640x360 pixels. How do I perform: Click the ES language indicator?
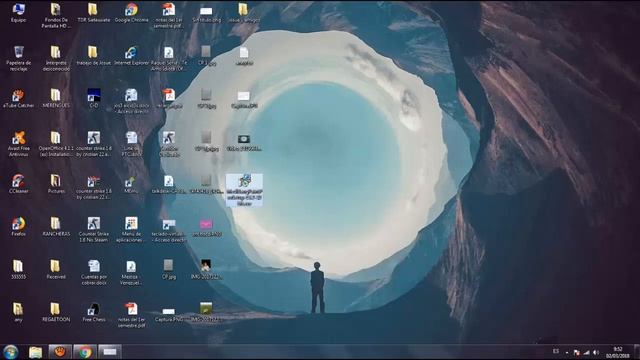(556, 351)
